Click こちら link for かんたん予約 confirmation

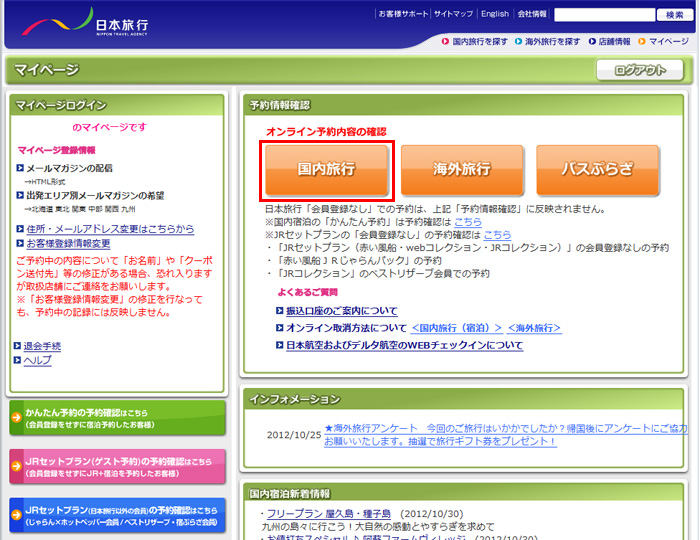coord(468,222)
